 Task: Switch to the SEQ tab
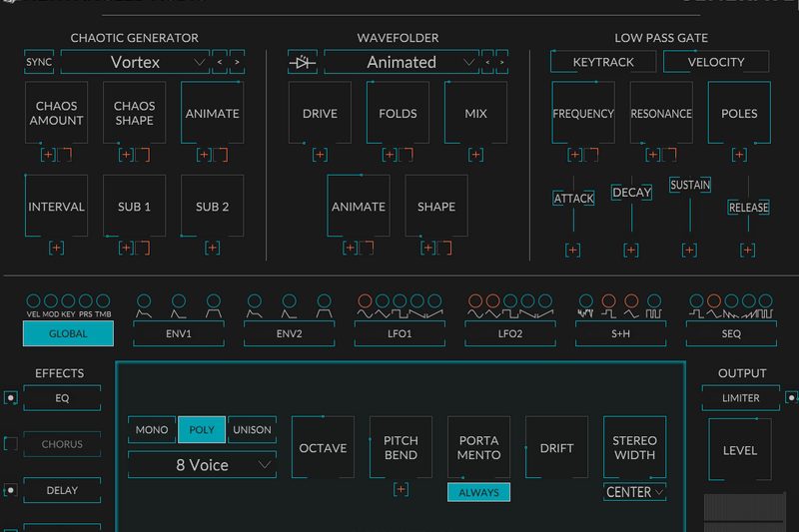(731, 334)
